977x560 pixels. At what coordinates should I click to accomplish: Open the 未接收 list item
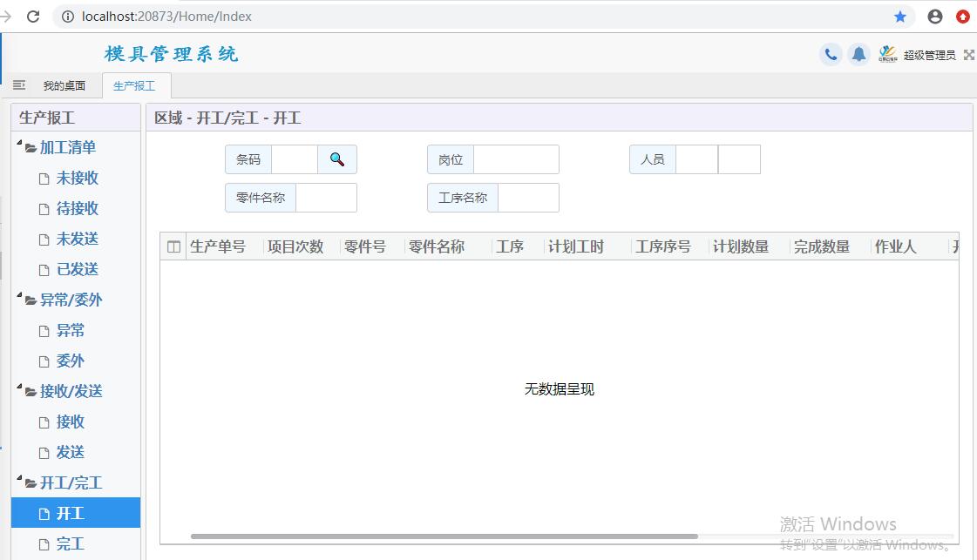(x=77, y=178)
